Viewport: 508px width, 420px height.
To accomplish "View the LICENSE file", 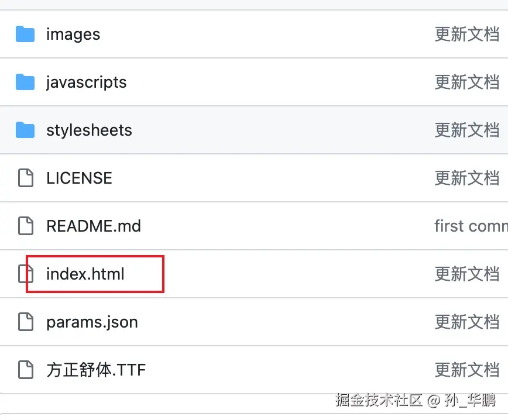I will click(x=79, y=178).
